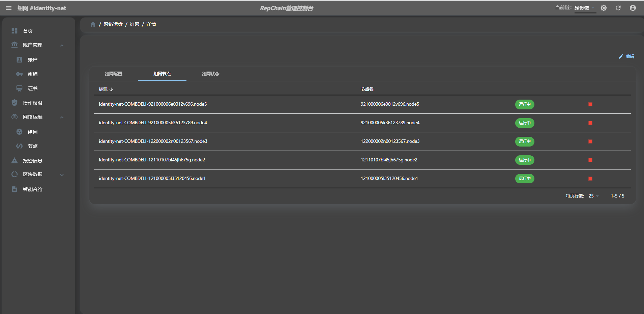Click the 网络运维 breadcrumb link

point(113,24)
